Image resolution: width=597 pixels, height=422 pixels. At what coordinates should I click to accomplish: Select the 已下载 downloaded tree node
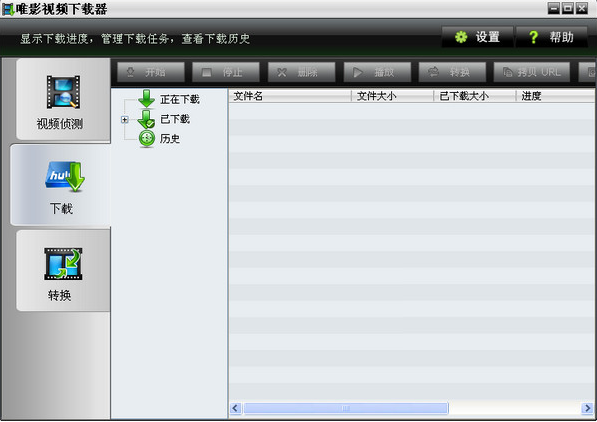175,119
